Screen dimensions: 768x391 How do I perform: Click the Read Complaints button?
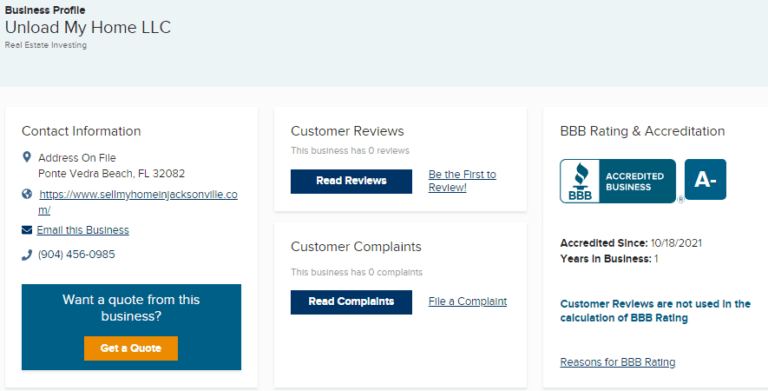[351, 302]
